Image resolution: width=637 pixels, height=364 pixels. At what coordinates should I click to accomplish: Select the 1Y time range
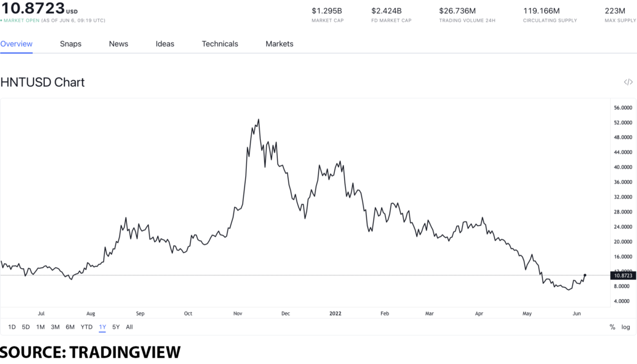click(x=103, y=327)
